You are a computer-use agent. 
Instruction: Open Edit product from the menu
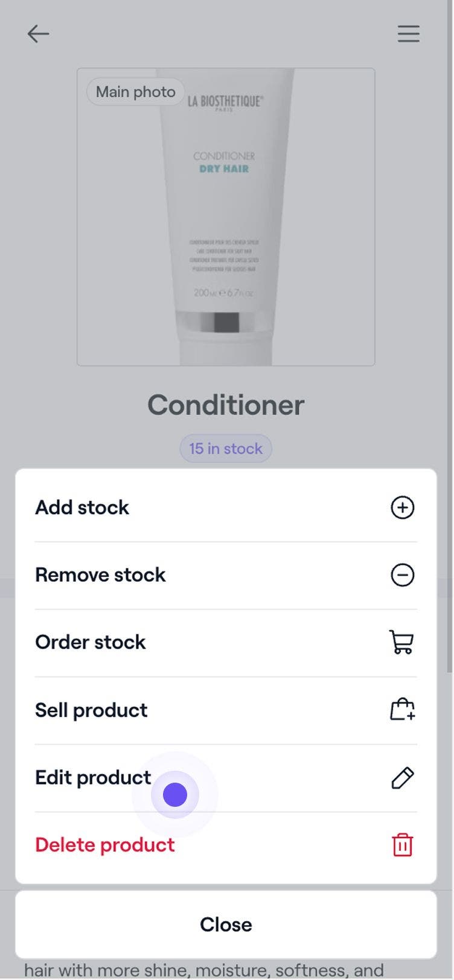pos(93,778)
